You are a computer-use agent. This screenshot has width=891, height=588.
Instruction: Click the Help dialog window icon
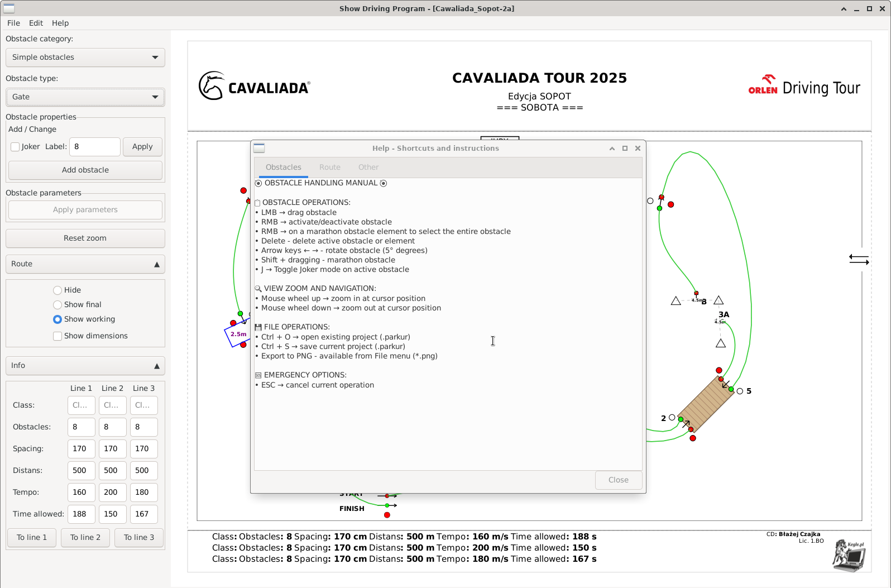point(259,148)
